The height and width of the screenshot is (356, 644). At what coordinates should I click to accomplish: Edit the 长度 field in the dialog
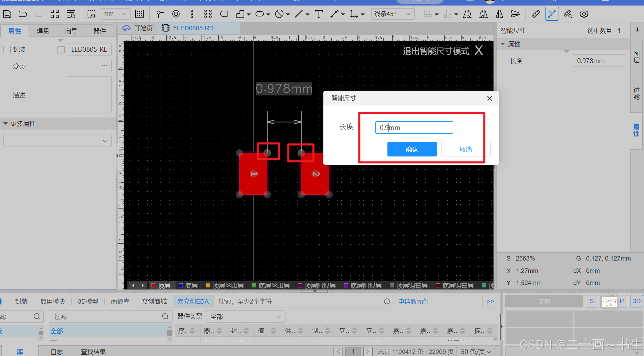[414, 128]
